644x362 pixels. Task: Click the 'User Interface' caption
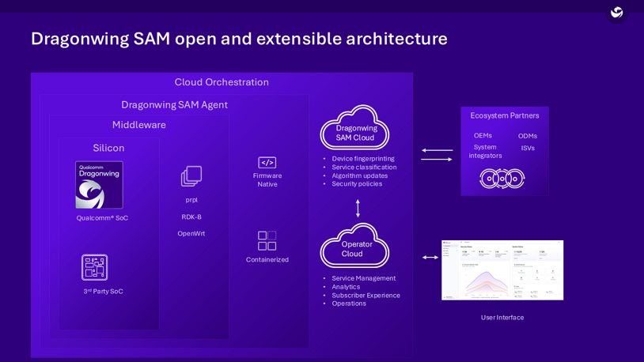tap(502, 317)
